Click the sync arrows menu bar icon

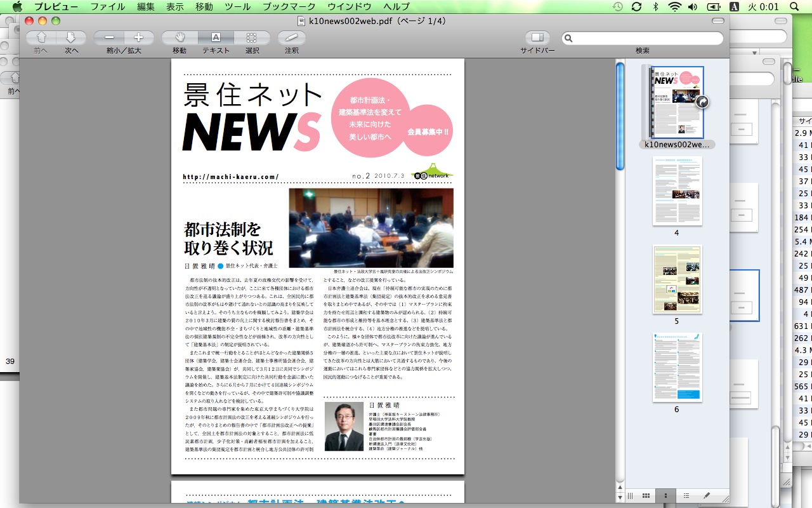[636, 7]
